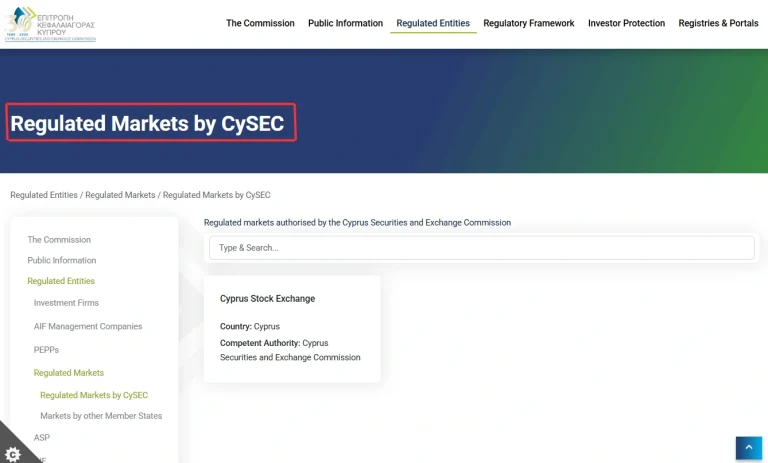Screen dimensions: 768x463
Task: Open PEPPs in the sidebar
Action: click(46, 350)
